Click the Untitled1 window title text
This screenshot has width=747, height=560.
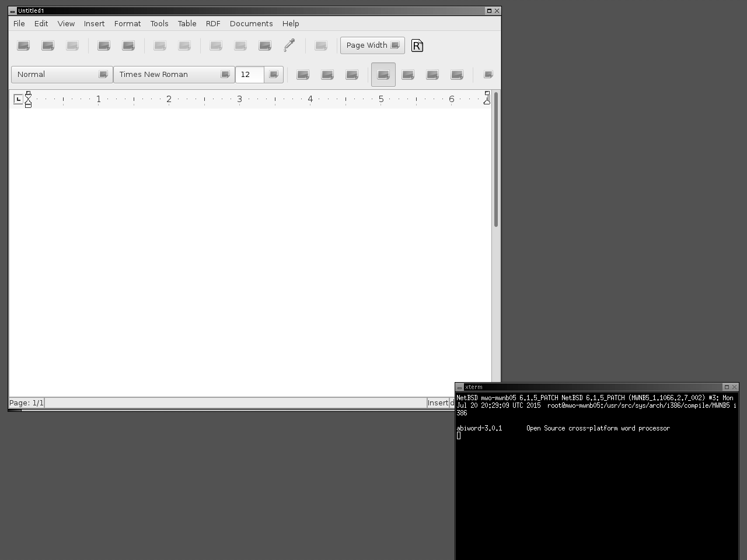tap(31, 11)
